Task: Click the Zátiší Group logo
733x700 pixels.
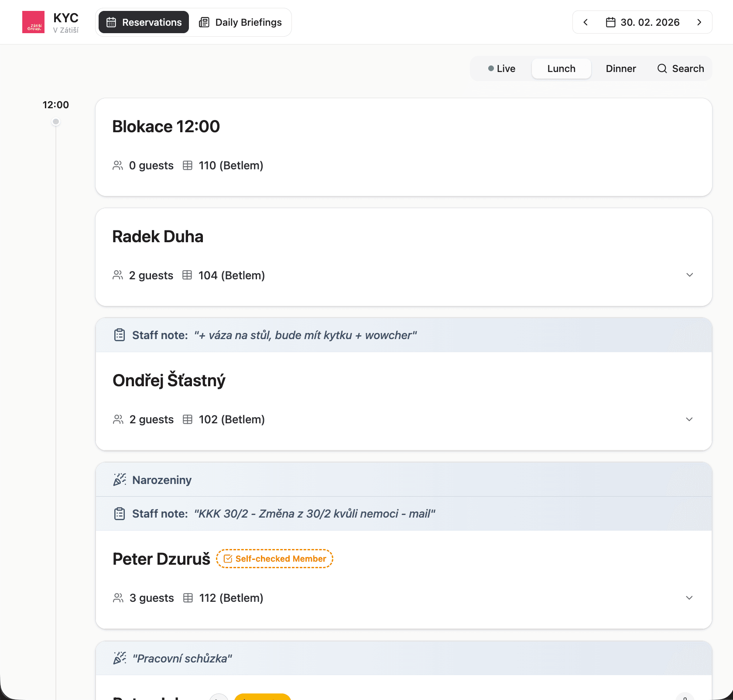Action: [x=33, y=22]
